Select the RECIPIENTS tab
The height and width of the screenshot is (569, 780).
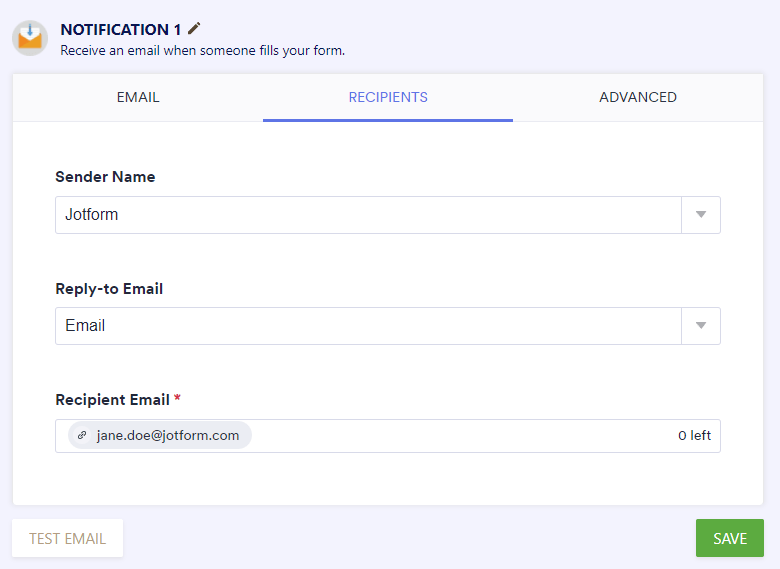click(x=388, y=98)
